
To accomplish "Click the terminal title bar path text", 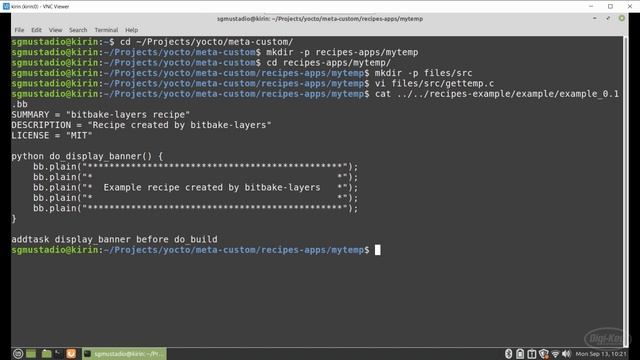I will pos(320,19).
